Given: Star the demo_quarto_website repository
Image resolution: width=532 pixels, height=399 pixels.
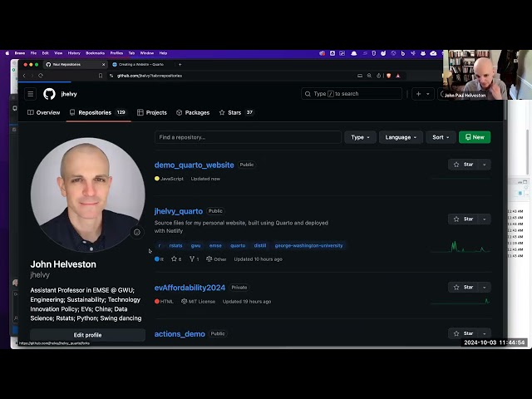Looking at the screenshot, I should [x=463, y=165].
